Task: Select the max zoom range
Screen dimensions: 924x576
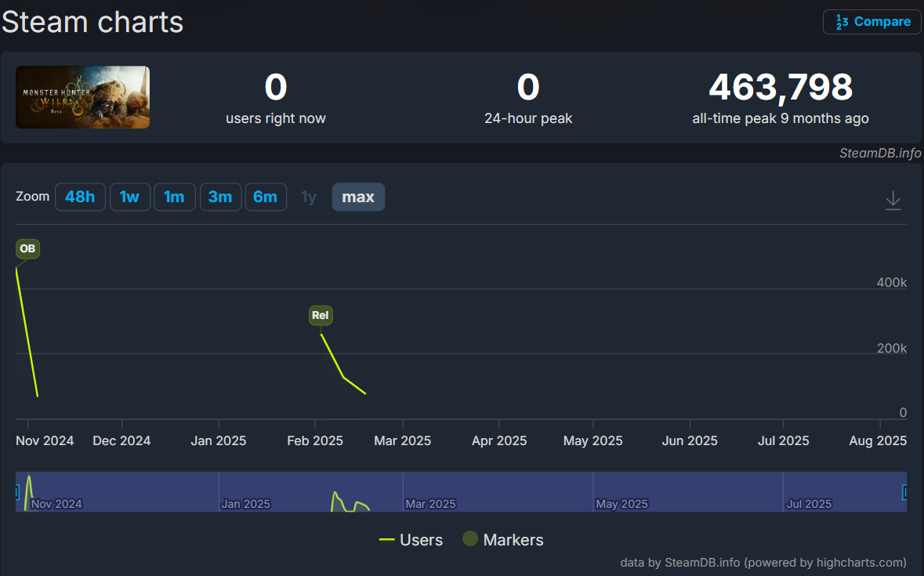Action: (358, 197)
